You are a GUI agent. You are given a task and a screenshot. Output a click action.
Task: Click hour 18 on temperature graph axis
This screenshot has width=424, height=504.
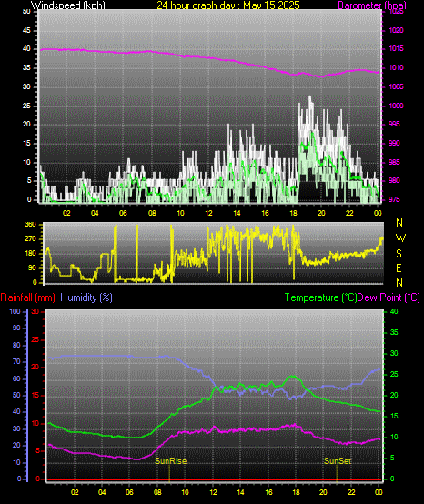click(296, 492)
